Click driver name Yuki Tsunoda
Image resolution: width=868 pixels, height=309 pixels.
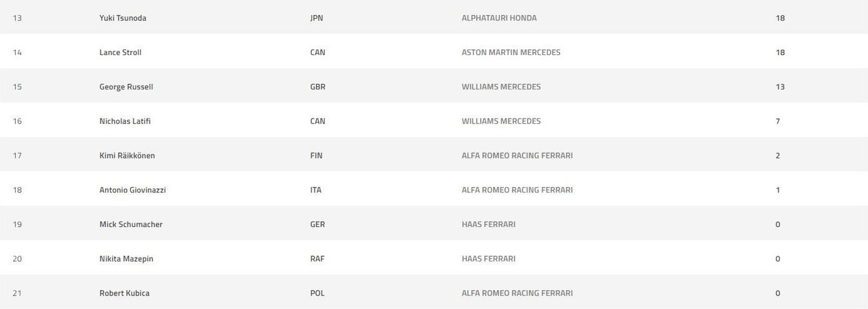pyautogui.click(x=123, y=18)
